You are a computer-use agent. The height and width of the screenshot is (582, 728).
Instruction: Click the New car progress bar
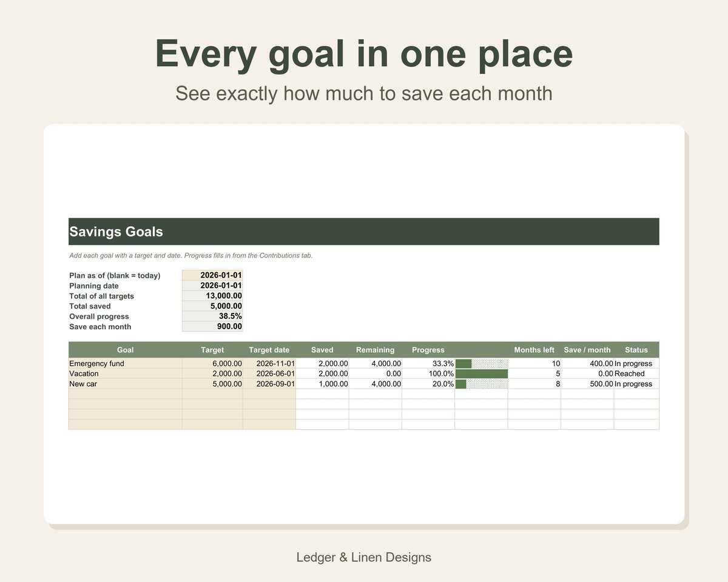coord(481,384)
